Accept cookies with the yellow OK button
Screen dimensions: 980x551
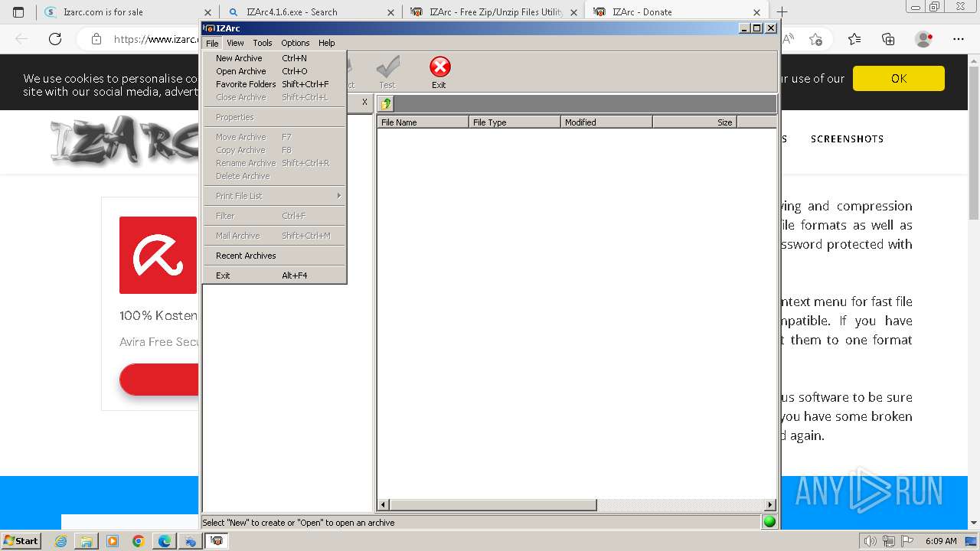899,78
